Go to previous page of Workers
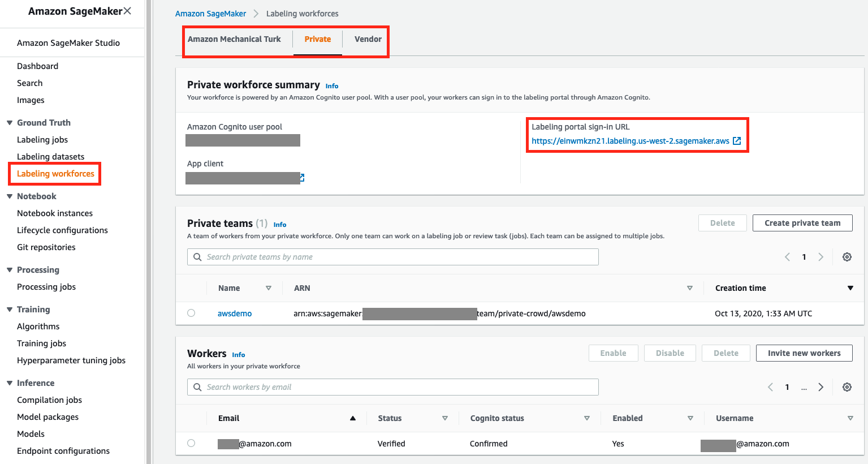 pyautogui.click(x=770, y=387)
